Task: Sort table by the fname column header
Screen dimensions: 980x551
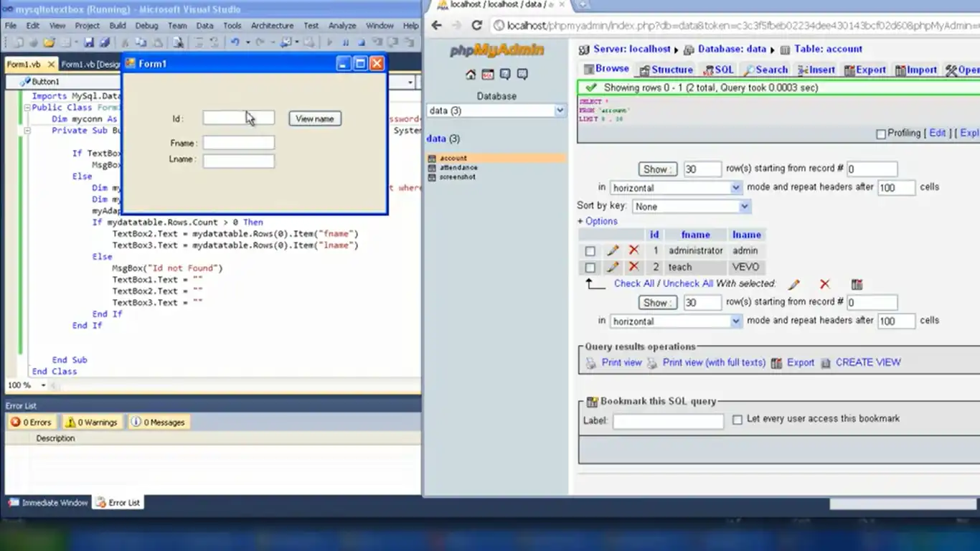Action: tap(695, 235)
